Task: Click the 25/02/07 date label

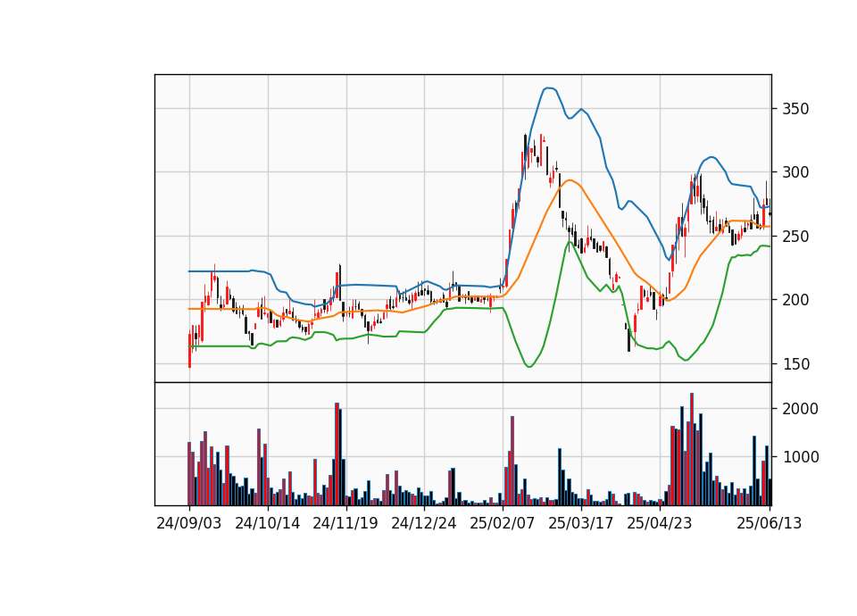Action: [503, 524]
